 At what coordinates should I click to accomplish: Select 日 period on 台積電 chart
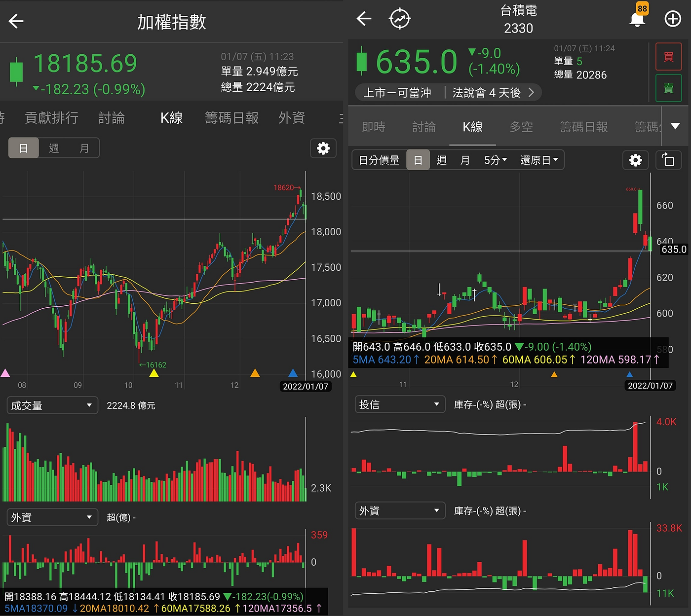pos(418,160)
